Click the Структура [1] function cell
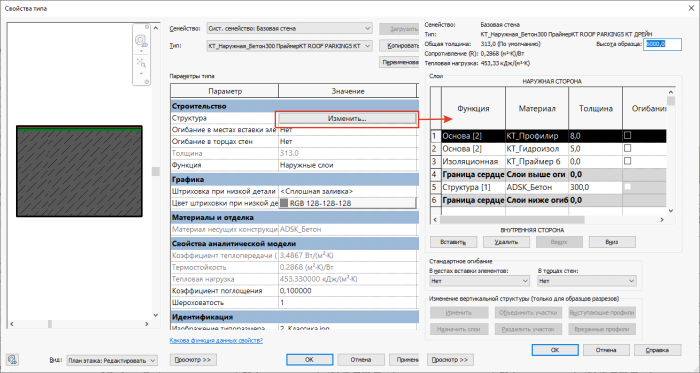 (x=473, y=187)
